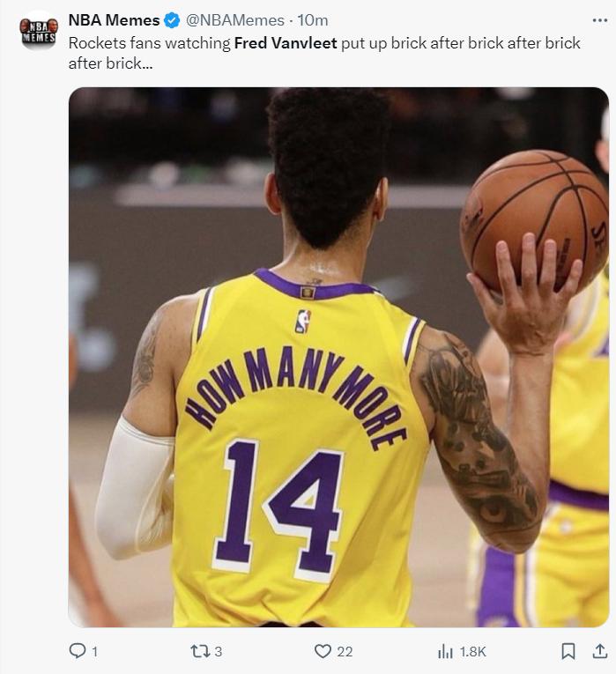This screenshot has height=674, width=616.
Task: Reply using the speech bubble icon
Action: [x=78, y=651]
